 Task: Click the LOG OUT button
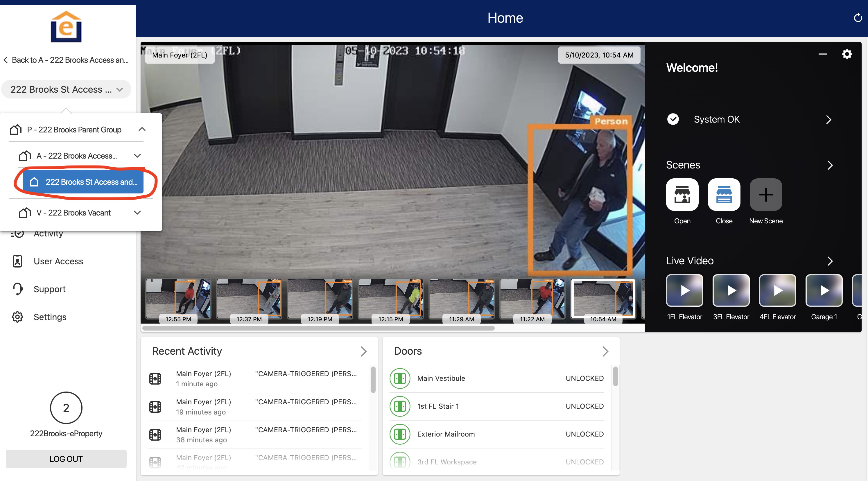coord(66,459)
